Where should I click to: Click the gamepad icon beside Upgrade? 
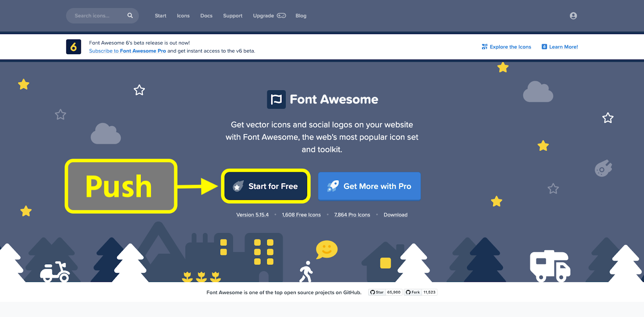pos(281,16)
